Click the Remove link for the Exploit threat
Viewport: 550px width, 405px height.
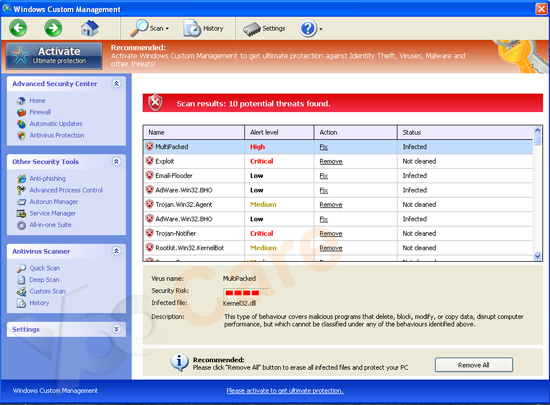pyautogui.click(x=331, y=161)
